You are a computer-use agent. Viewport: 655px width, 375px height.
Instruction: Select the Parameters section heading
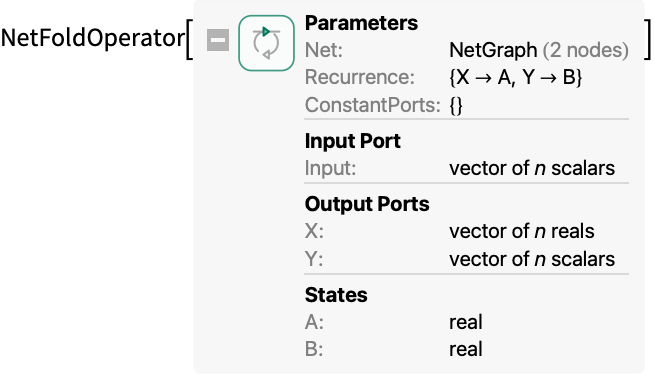pos(361,23)
